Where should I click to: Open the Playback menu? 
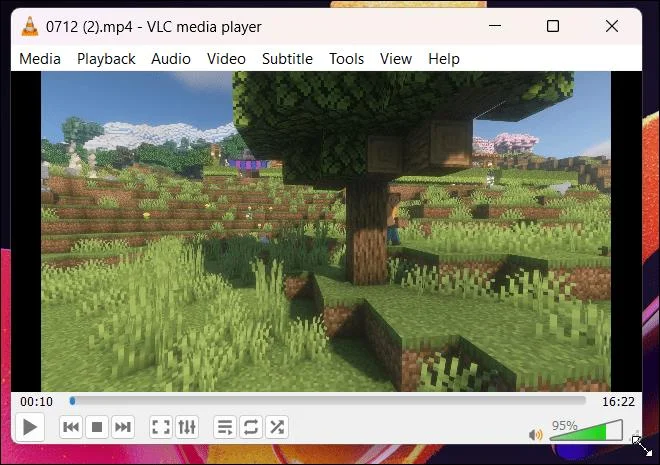point(106,59)
